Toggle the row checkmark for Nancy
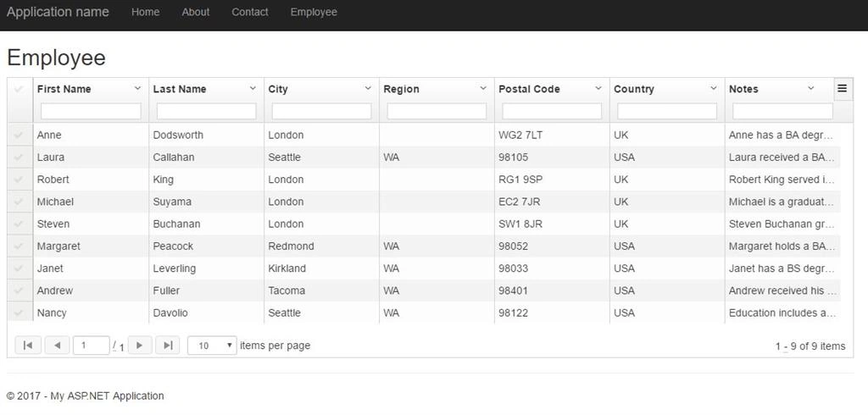The height and width of the screenshot is (415, 868). tap(19, 313)
